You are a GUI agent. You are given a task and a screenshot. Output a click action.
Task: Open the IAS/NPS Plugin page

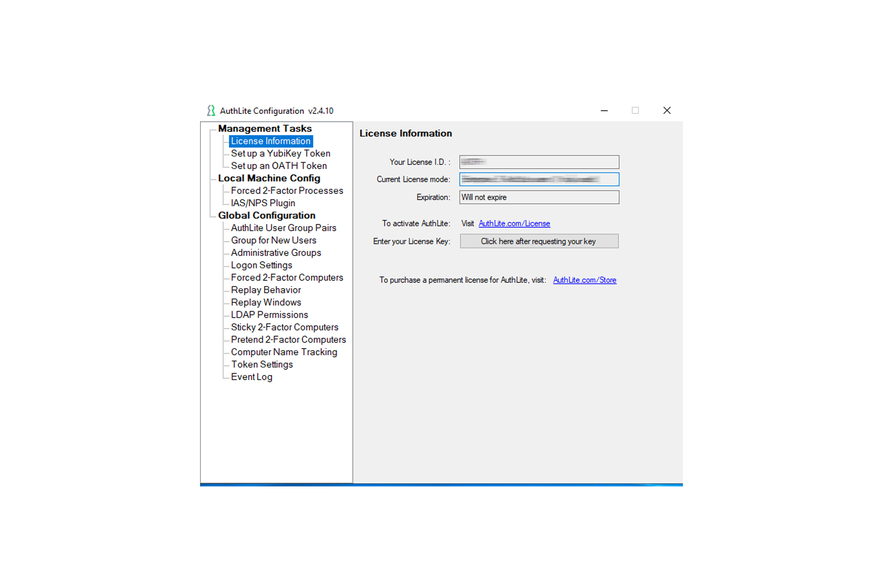coord(263,203)
